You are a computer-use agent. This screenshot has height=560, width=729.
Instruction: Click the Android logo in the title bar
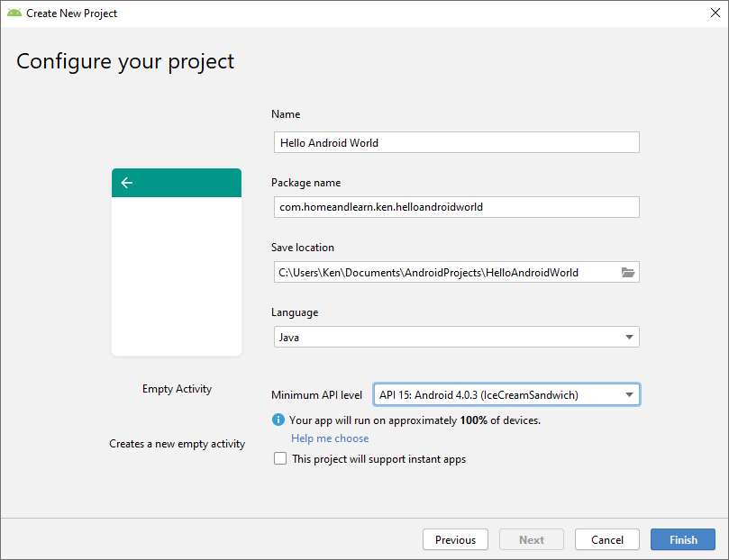click(x=14, y=14)
